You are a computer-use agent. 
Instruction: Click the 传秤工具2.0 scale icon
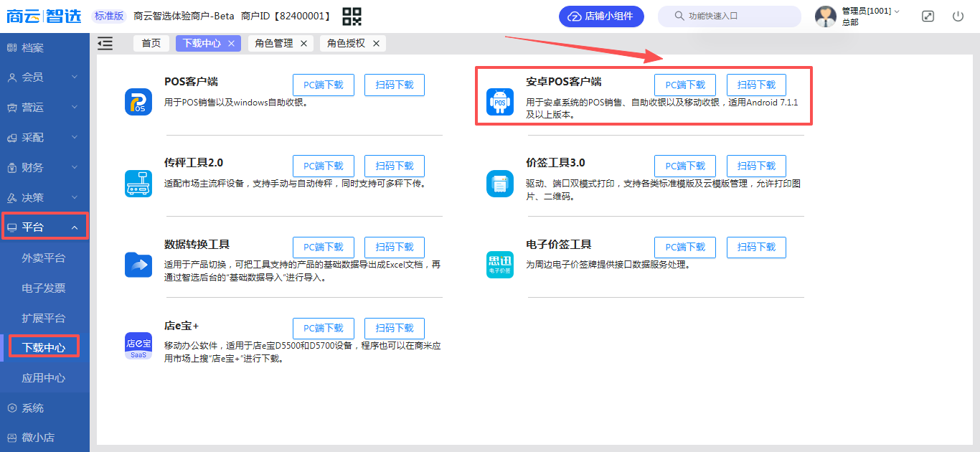138,184
